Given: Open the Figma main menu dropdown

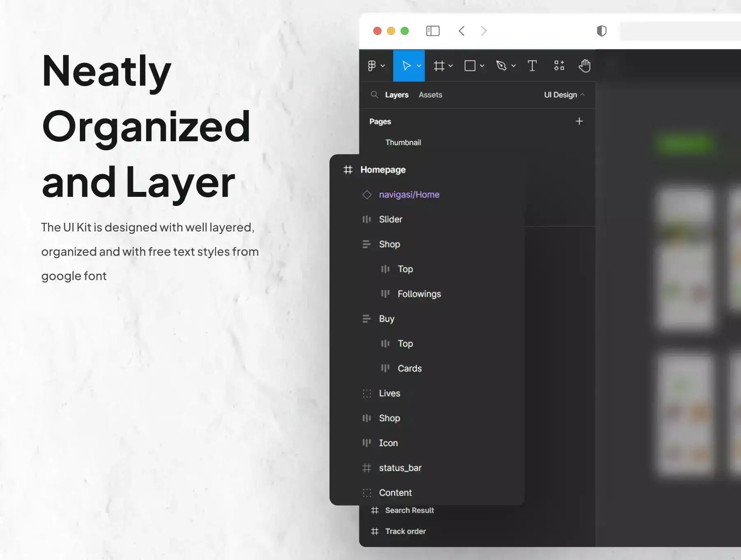Looking at the screenshot, I should (376, 66).
